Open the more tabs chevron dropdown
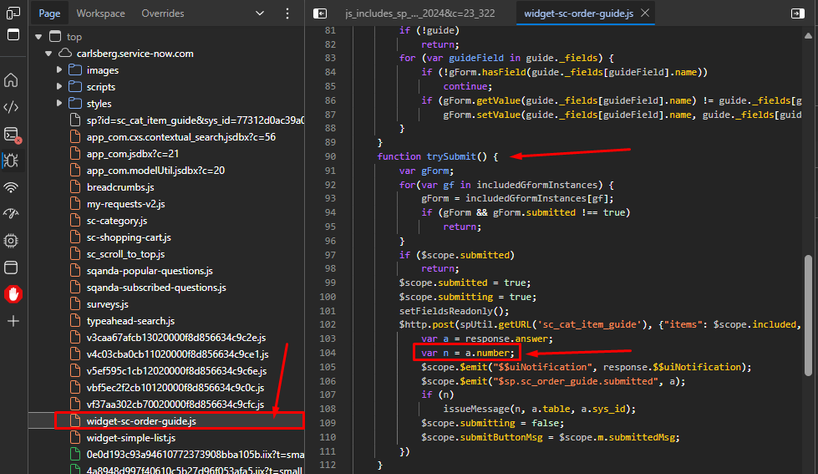 pyautogui.click(x=259, y=13)
